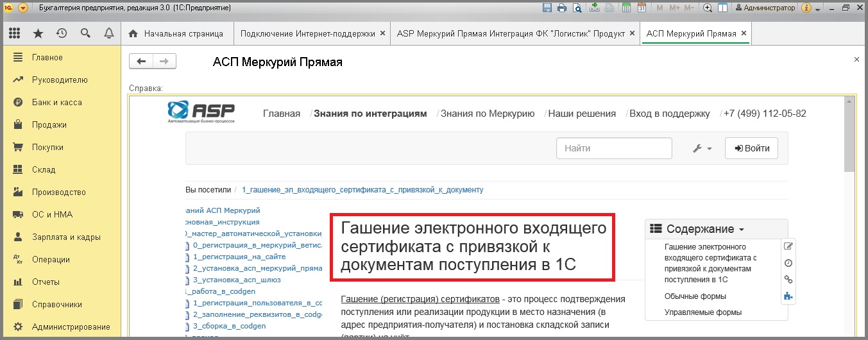Open breadcrumb link 1_гашение_эл_входящего_сертификата
Viewport: 868px width, 340px height.
coord(362,190)
